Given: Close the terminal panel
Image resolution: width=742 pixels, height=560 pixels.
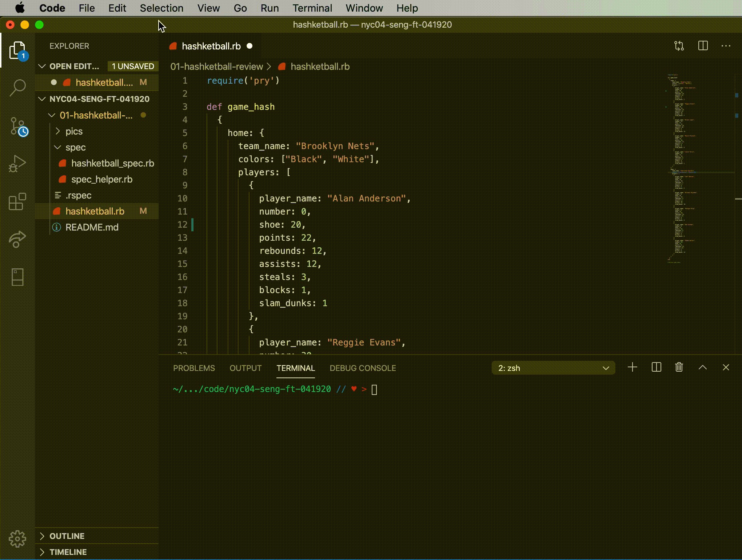Looking at the screenshot, I should [726, 367].
